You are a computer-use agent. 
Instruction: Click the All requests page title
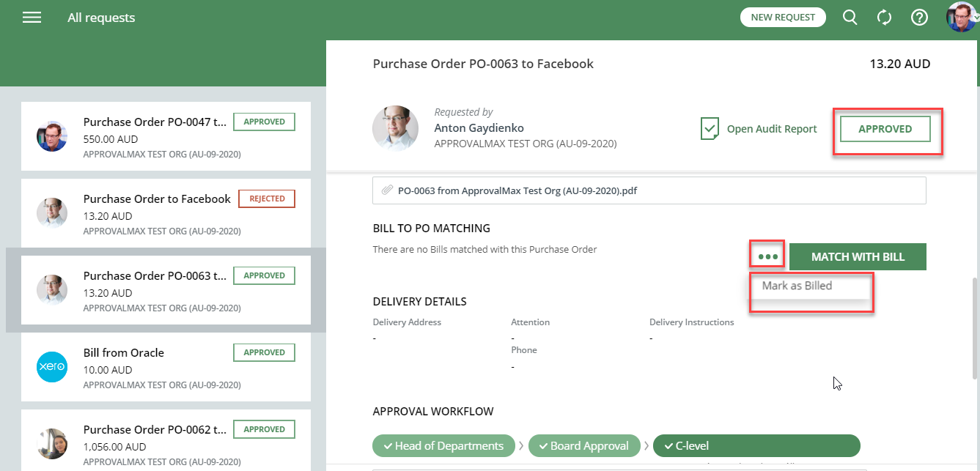coord(101,18)
